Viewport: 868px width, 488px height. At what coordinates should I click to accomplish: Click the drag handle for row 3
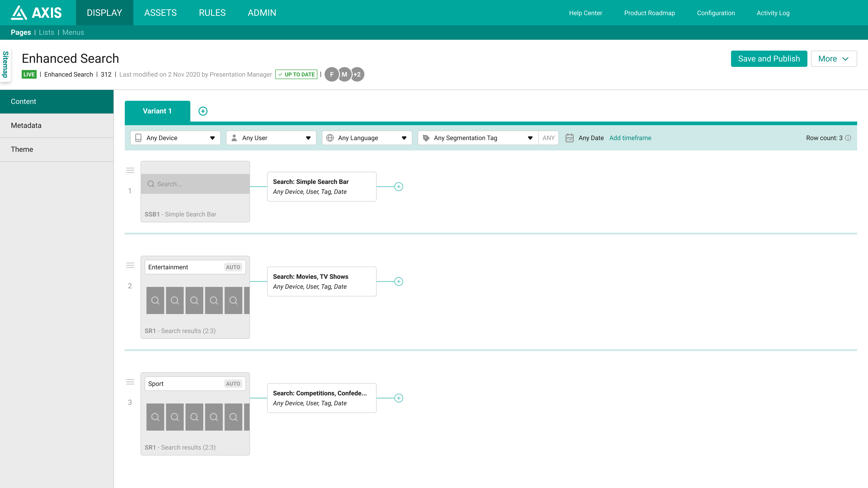pos(130,382)
